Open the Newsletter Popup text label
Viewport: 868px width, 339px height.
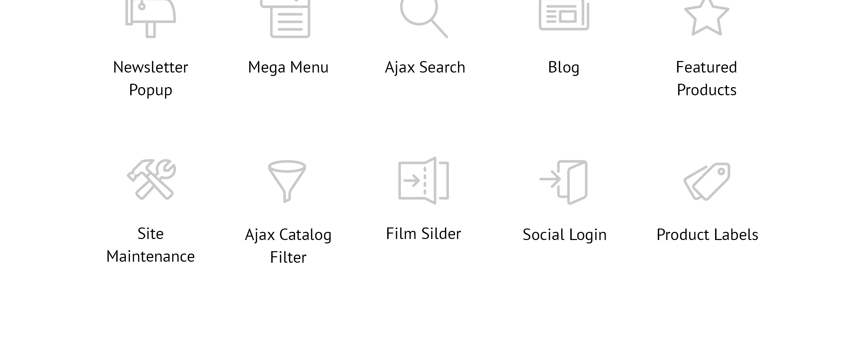click(x=151, y=79)
